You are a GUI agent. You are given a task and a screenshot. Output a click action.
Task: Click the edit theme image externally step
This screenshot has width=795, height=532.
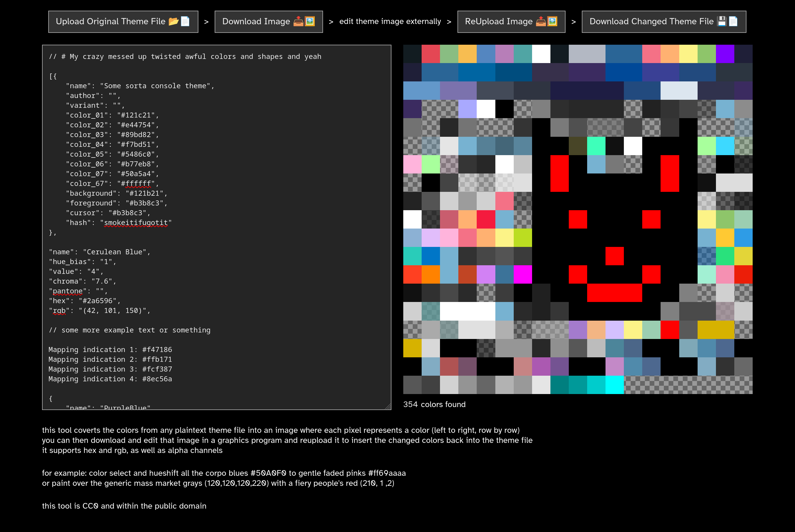(390, 21)
